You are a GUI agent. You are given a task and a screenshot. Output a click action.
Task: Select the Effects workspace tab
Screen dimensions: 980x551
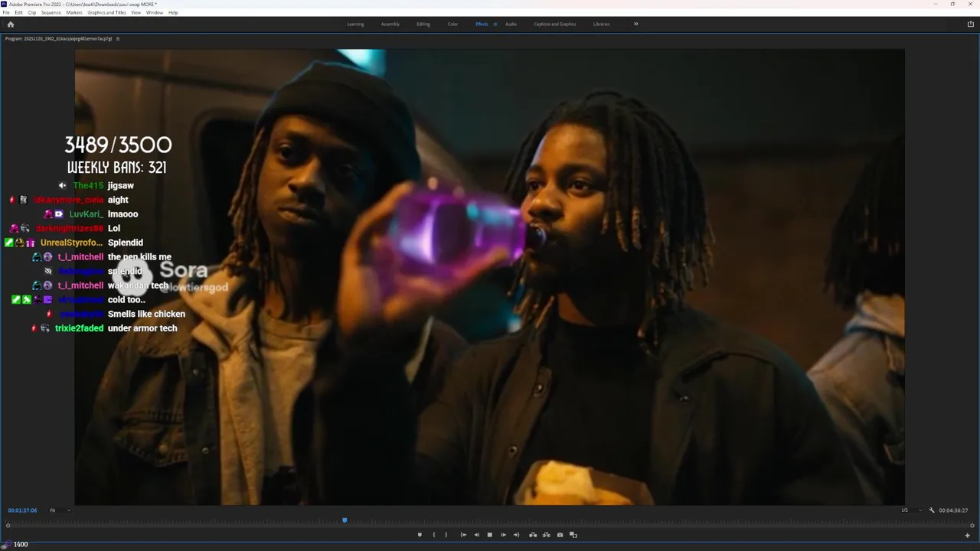pyautogui.click(x=482, y=24)
